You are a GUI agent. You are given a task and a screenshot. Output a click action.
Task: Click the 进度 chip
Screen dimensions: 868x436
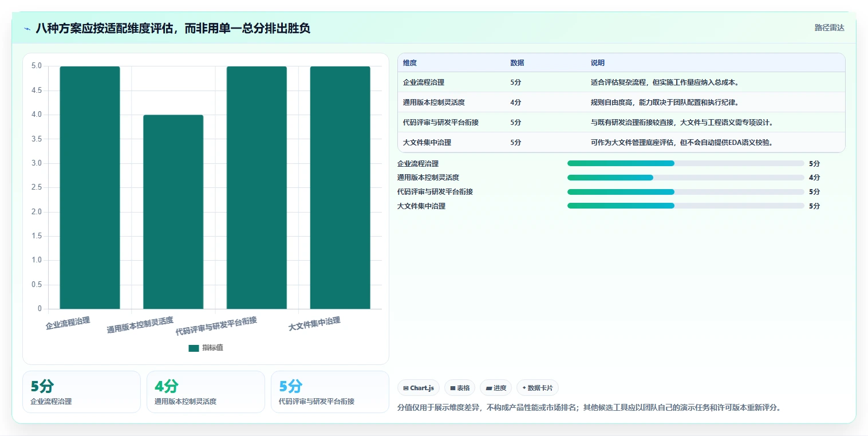[496, 388]
